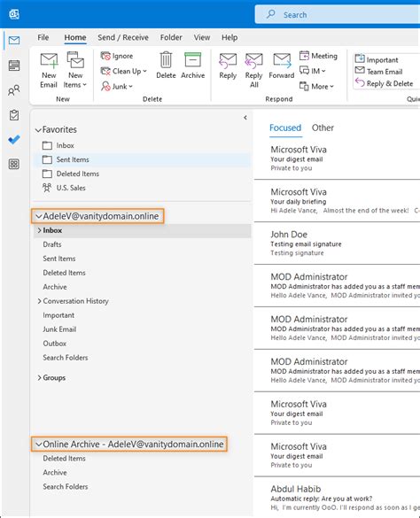Screen dimensions: 420x518
Task: Collapse the Favorites section
Action: pyautogui.click(x=38, y=130)
